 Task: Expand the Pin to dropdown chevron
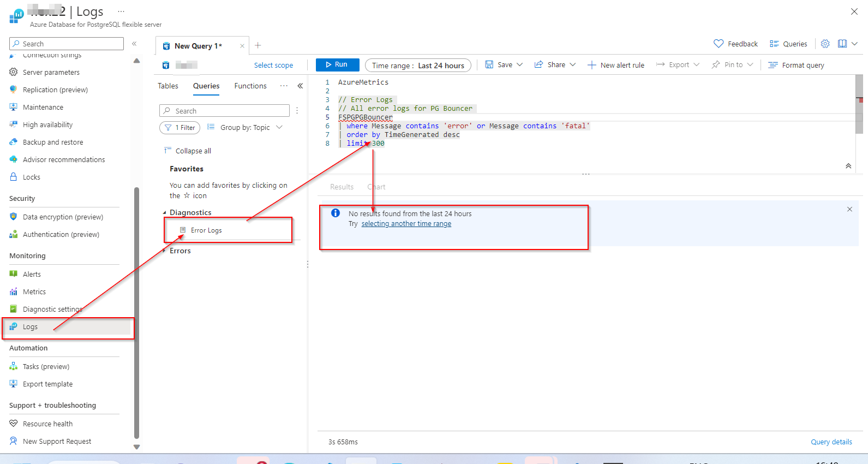click(750, 64)
